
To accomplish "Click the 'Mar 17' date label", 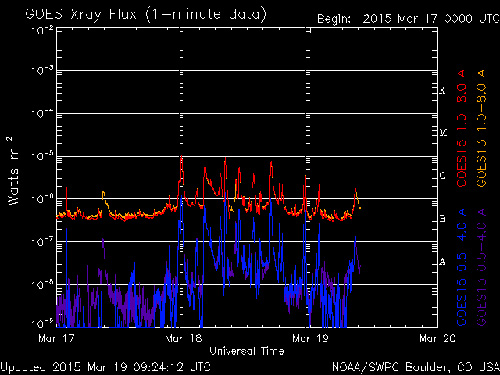I will click(x=56, y=338).
